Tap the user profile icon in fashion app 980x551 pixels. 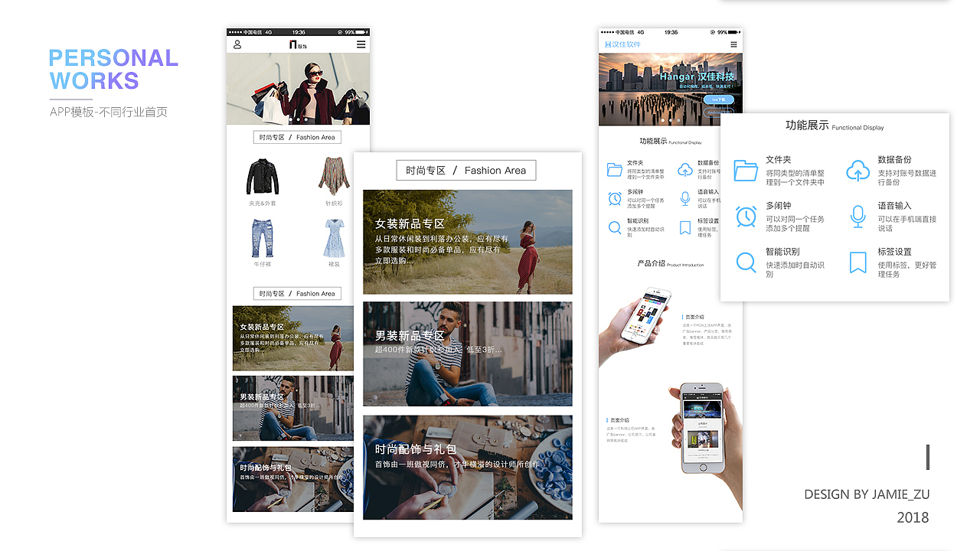[x=237, y=44]
